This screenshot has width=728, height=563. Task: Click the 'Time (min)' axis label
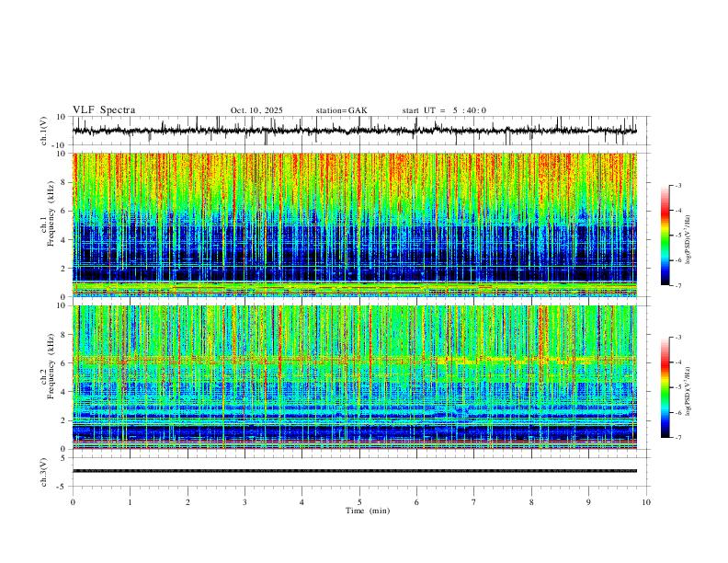(x=368, y=511)
